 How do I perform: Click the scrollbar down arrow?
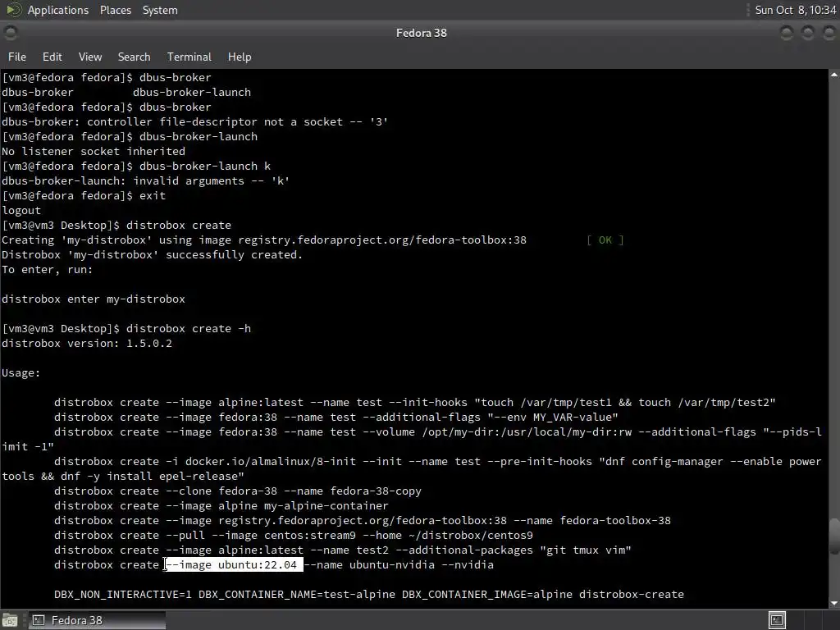(x=834, y=604)
